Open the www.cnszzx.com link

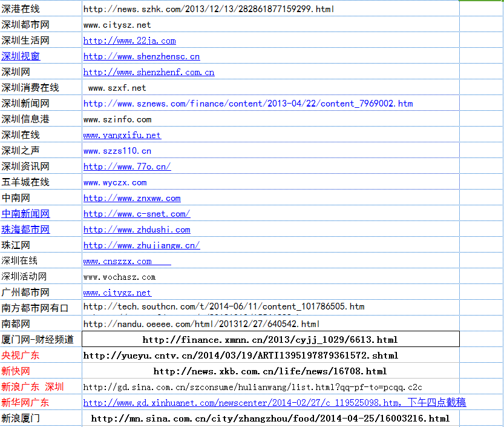tap(127, 262)
